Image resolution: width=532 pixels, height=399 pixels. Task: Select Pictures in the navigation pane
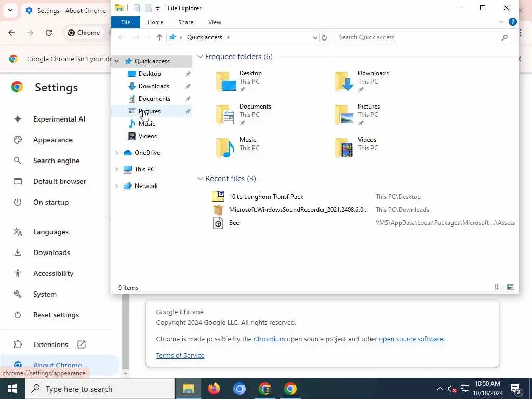coord(149,111)
